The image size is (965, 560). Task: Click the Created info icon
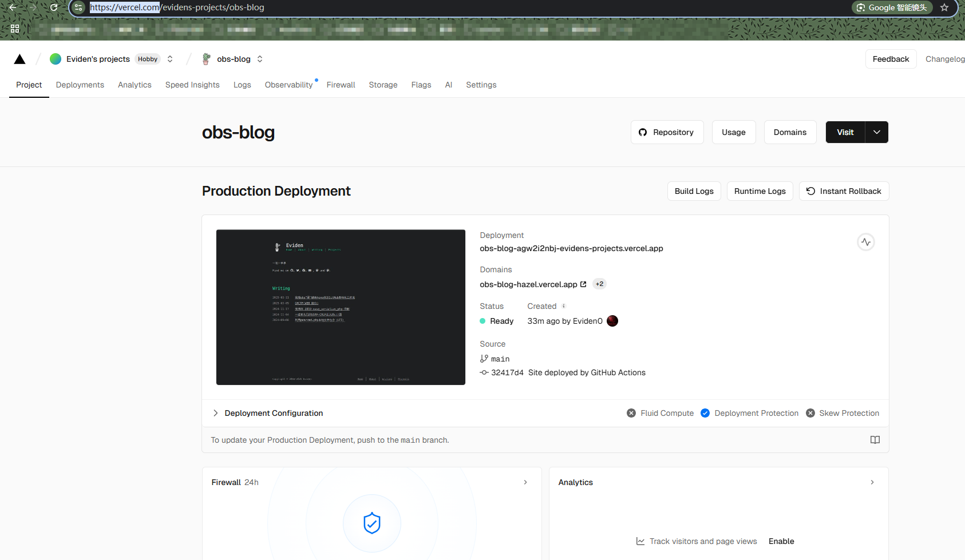tap(564, 306)
